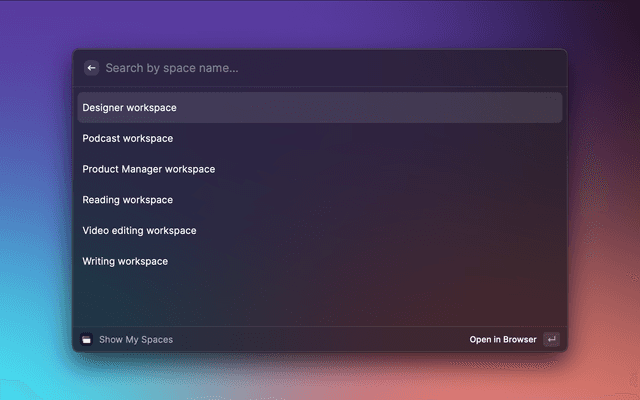Click the word Reading in the list
The image size is (640, 400).
101,200
